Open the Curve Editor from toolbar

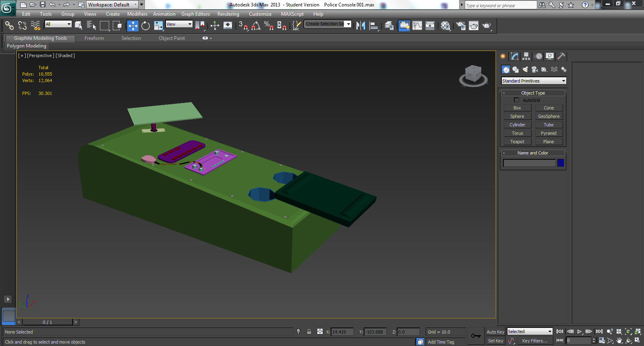417,26
